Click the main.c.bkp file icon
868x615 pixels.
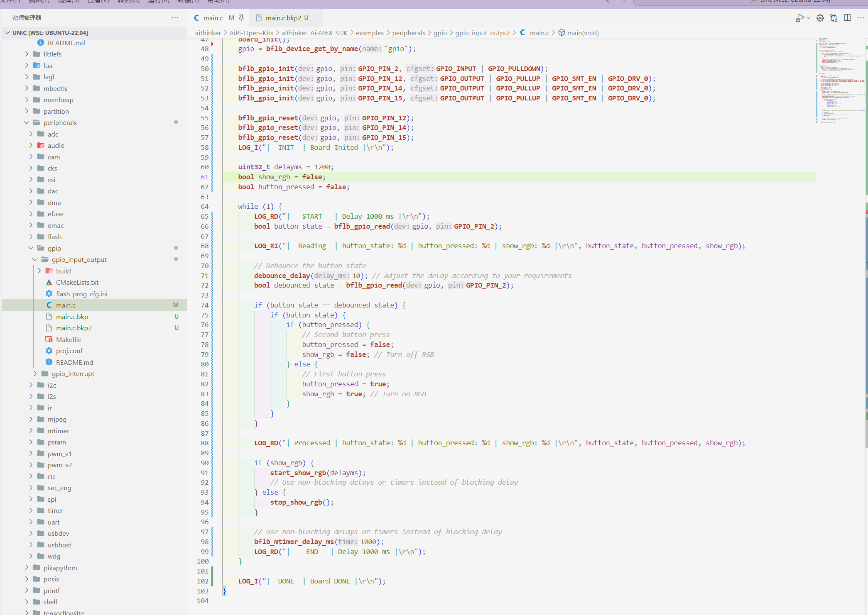point(49,316)
